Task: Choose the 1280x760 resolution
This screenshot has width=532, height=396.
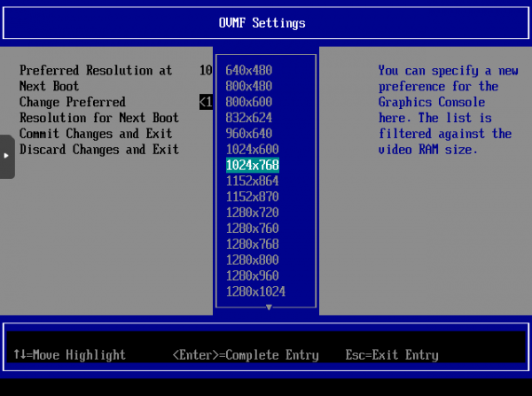Action: (x=252, y=229)
